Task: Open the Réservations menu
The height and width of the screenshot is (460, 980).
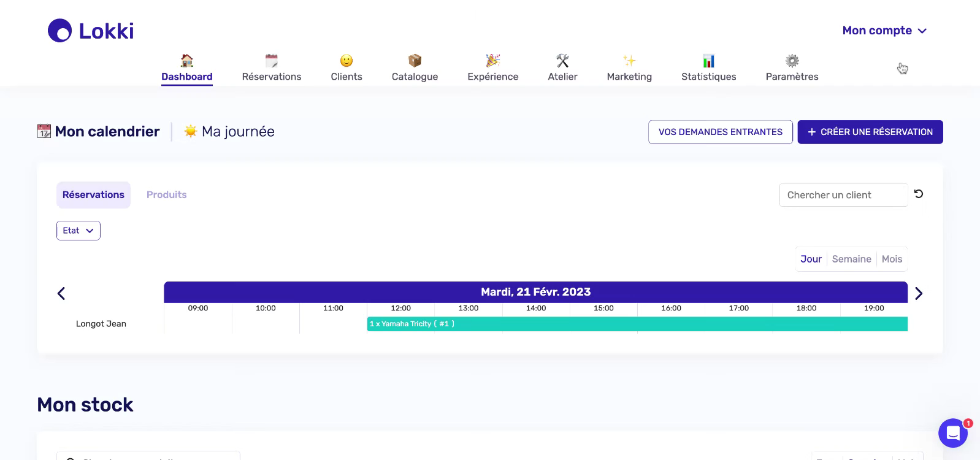Action: [272, 77]
